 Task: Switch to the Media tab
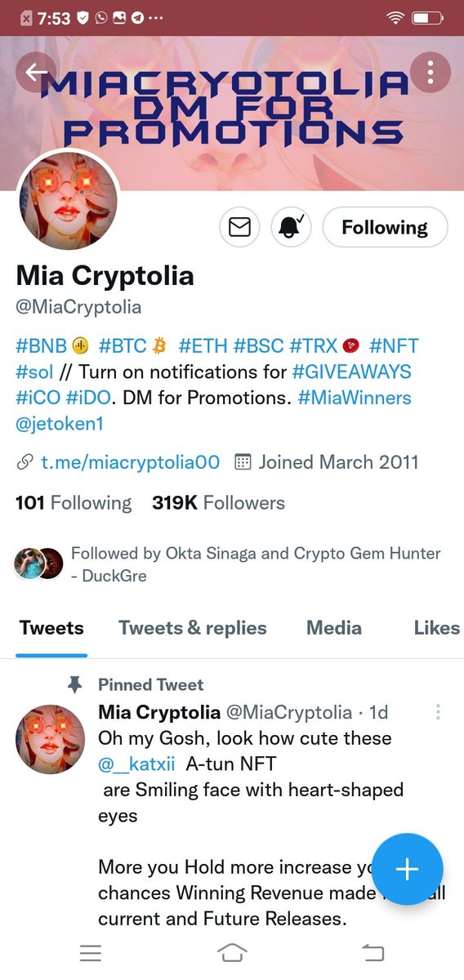point(334,628)
